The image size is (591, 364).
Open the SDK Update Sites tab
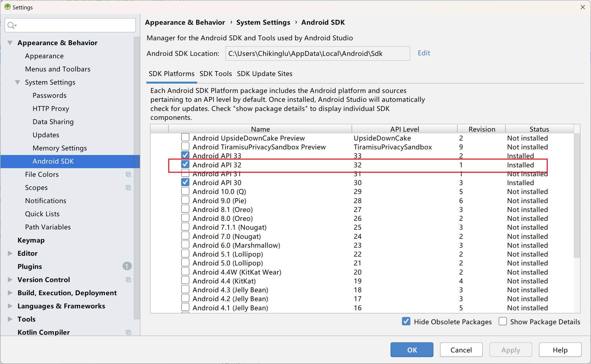pos(264,74)
